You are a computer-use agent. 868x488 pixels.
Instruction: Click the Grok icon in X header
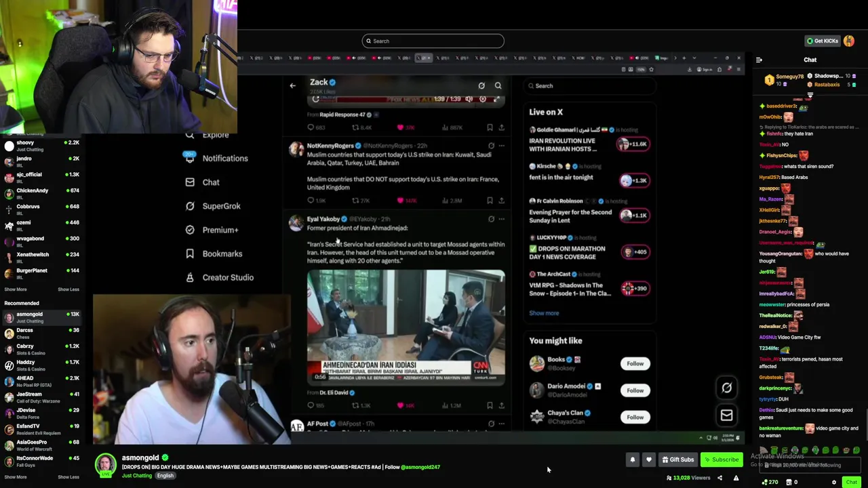click(x=481, y=86)
